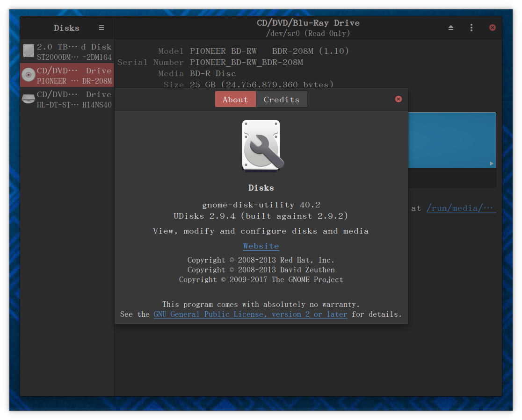Click the Serial Number value text
The width and height of the screenshot is (522, 420).
(x=246, y=62)
